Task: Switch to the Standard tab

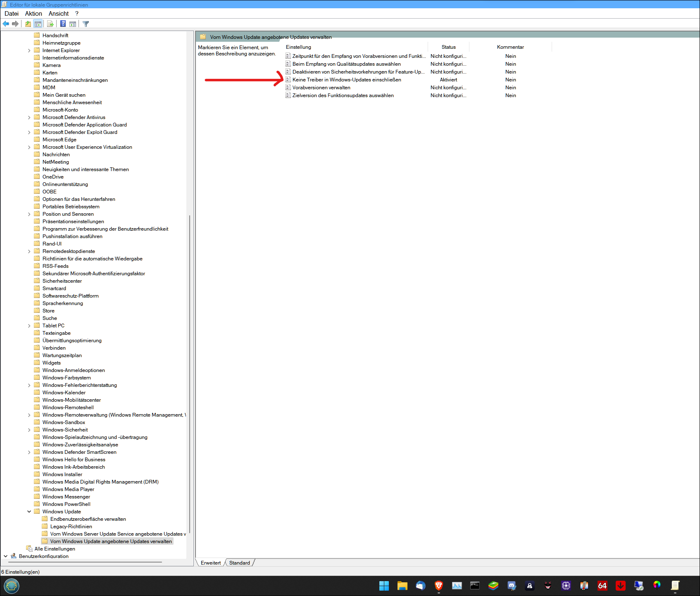Action: coord(240,563)
